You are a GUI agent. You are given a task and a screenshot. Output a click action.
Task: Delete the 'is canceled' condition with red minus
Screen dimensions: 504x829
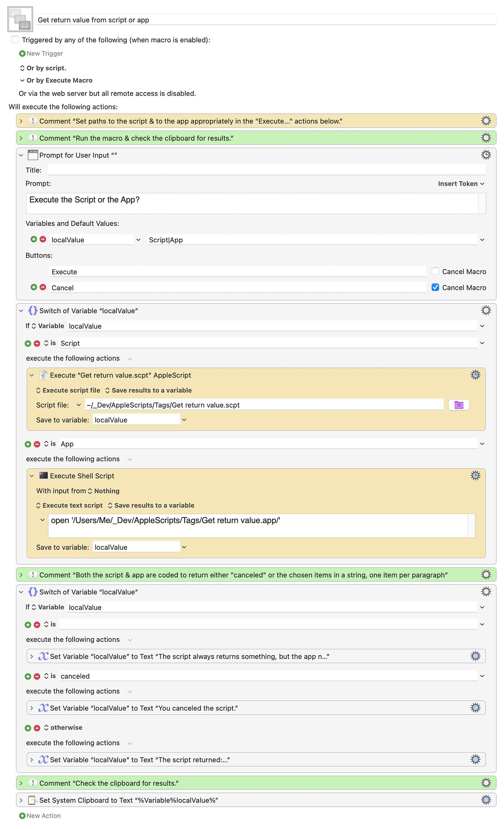pyautogui.click(x=37, y=677)
